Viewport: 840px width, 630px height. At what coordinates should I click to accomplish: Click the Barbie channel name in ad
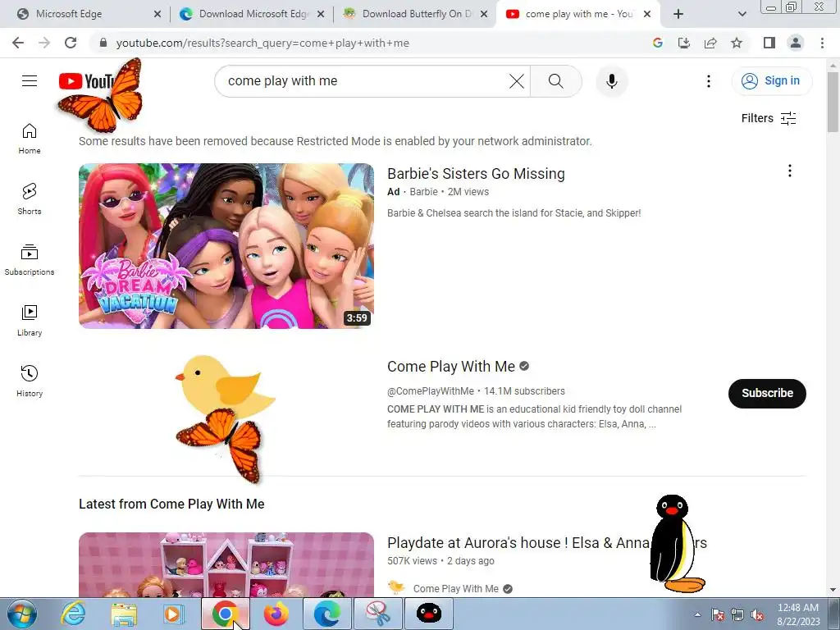424,192
